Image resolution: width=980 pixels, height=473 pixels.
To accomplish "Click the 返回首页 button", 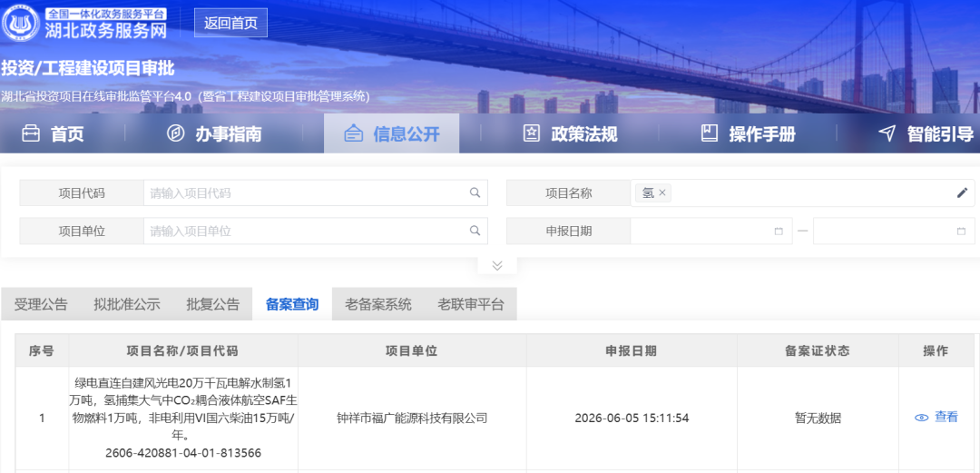I will (x=230, y=23).
